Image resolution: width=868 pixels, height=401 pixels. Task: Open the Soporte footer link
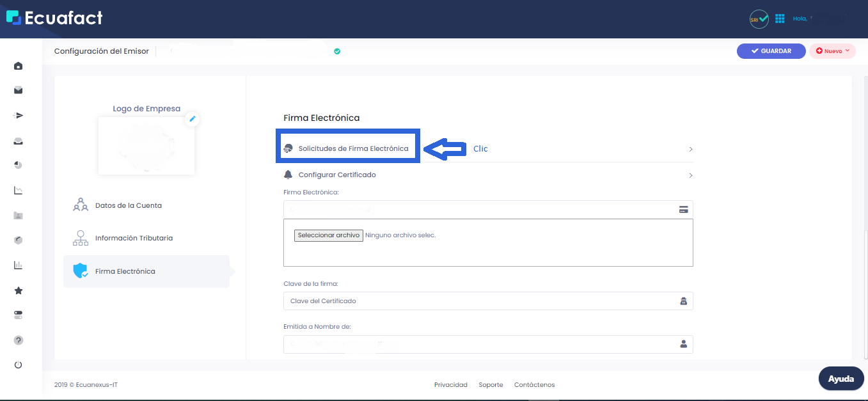pyautogui.click(x=491, y=385)
